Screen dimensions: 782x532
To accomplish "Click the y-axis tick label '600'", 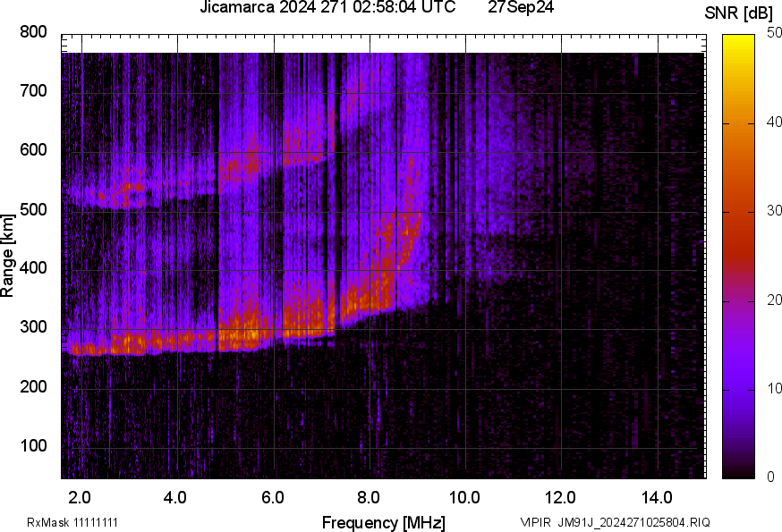I will (x=33, y=149).
